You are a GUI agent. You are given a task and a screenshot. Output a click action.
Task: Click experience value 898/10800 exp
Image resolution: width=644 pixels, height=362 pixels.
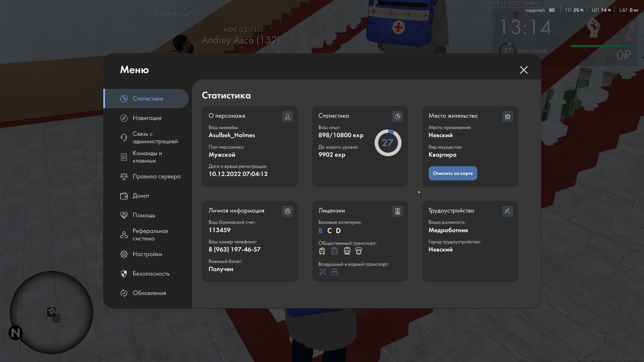341,135
